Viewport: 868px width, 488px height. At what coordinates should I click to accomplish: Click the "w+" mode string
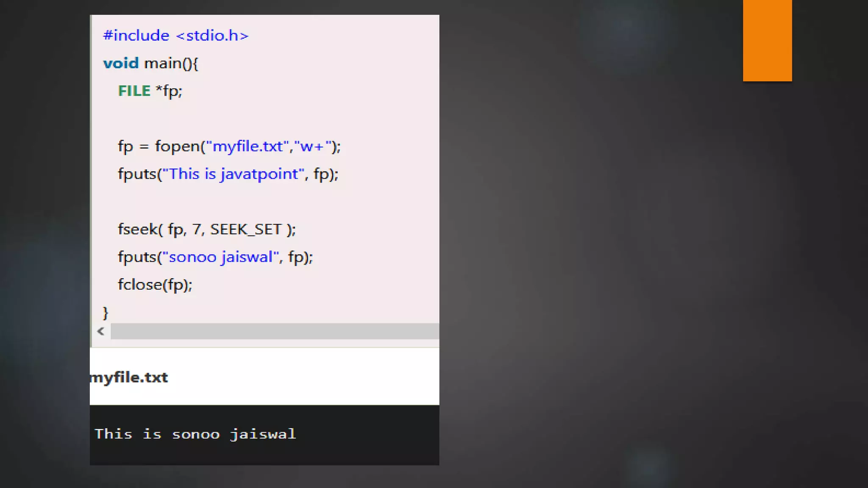[x=312, y=147]
